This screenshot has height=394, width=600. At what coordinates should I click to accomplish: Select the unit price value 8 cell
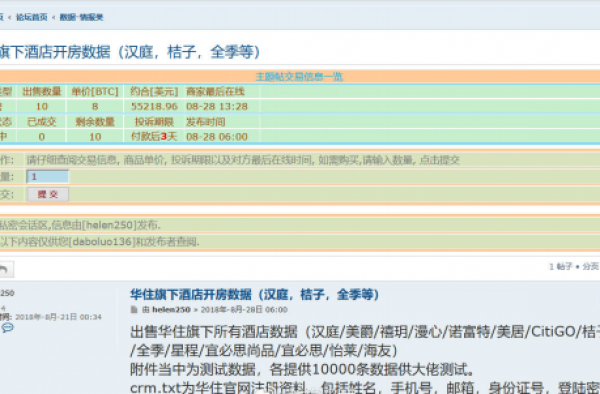[x=95, y=106]
